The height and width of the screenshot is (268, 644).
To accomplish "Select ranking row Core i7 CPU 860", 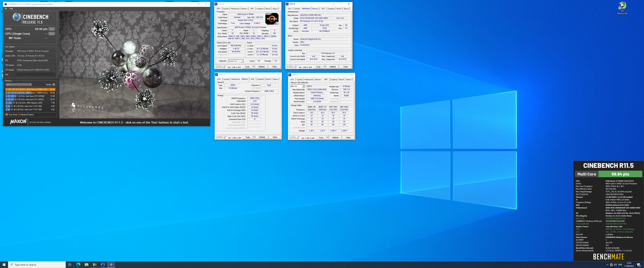I will click(30, 109).
